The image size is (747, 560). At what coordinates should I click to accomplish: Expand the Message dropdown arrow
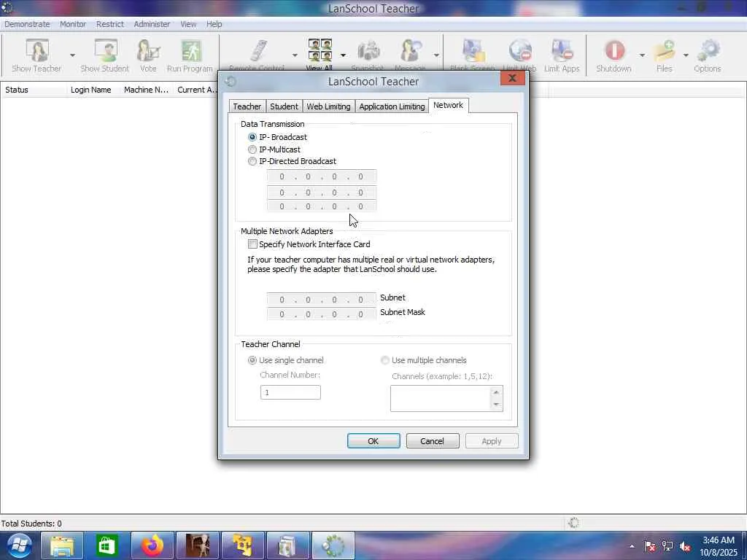(x=436, y=55)
